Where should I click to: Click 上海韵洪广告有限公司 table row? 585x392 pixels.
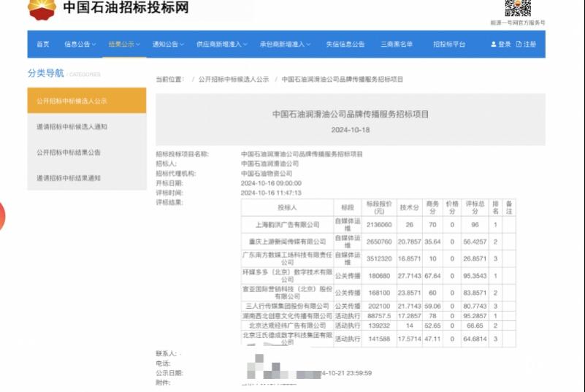click(x=288, y=225)
